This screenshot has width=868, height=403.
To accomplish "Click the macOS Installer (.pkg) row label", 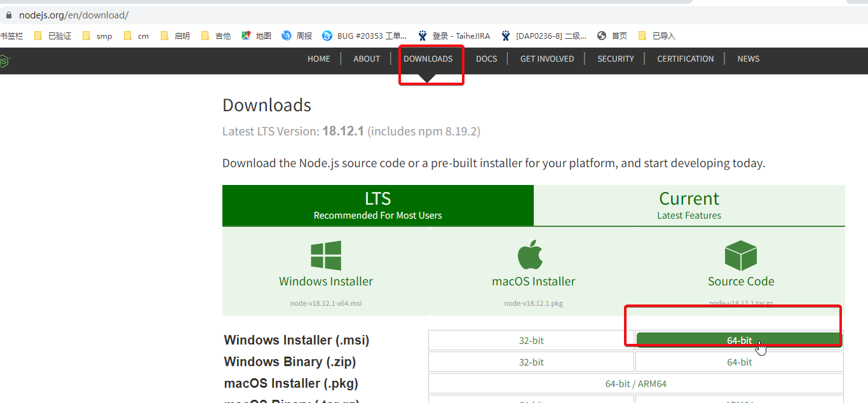I will point(291,383).
